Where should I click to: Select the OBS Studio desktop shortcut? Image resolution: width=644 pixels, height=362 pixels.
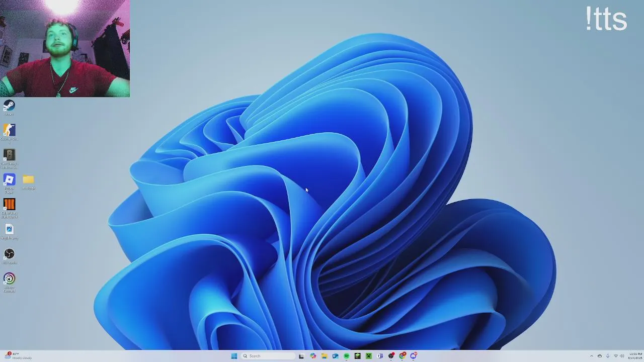(x=9, y=256)
